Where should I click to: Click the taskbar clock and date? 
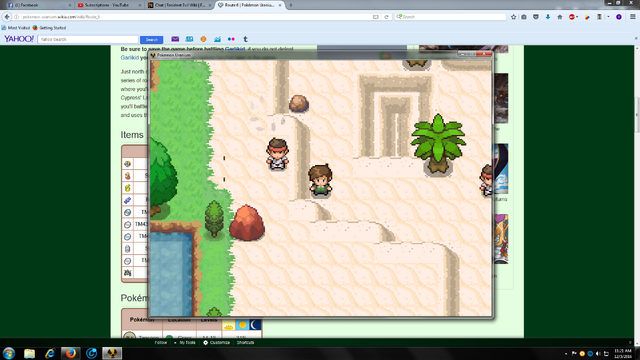(x=623, y=353)
